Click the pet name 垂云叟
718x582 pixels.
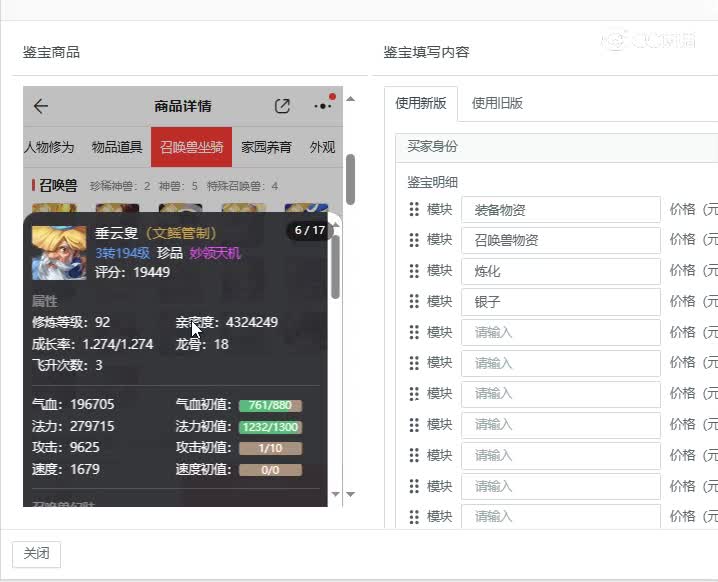(x=116, y=233)
